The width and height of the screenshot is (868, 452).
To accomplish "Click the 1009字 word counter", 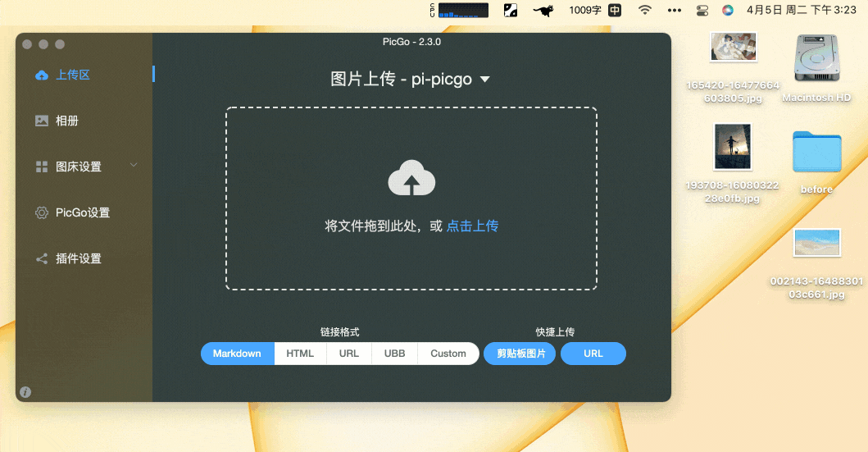I will pos(585,10).
